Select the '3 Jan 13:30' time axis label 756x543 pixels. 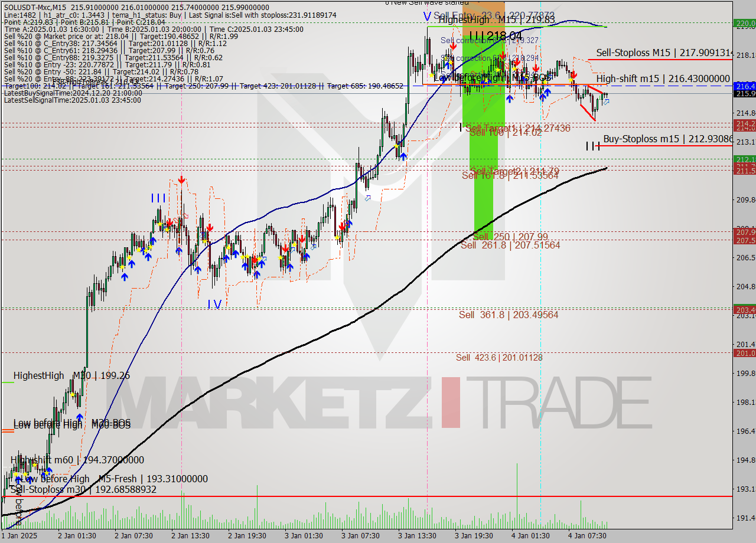pos(418,536)
